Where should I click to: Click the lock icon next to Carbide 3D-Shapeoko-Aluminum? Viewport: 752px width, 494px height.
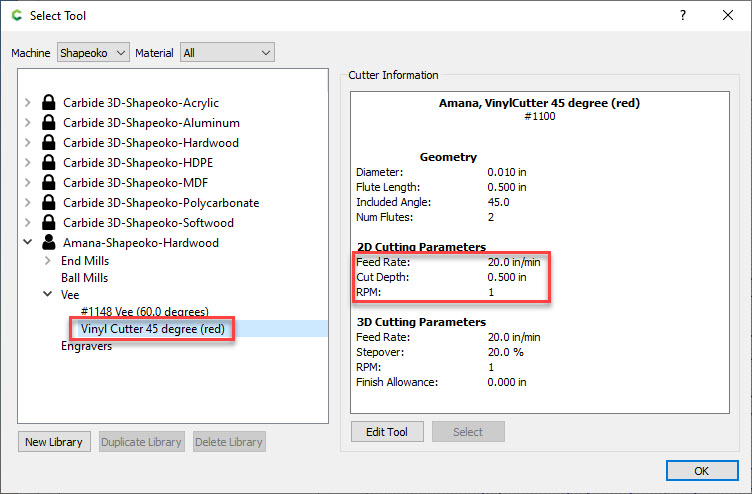(x=49, y=122)
